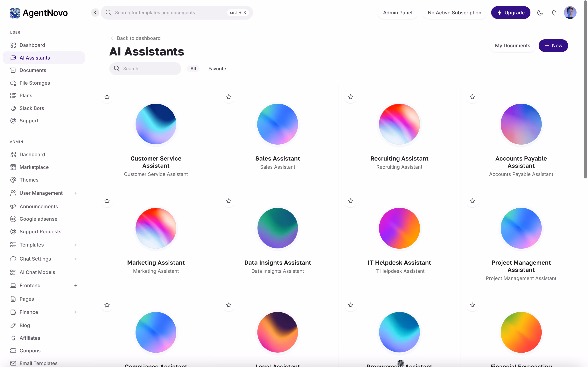Collapse the sidebar with the chevron button

pos(95,13)
